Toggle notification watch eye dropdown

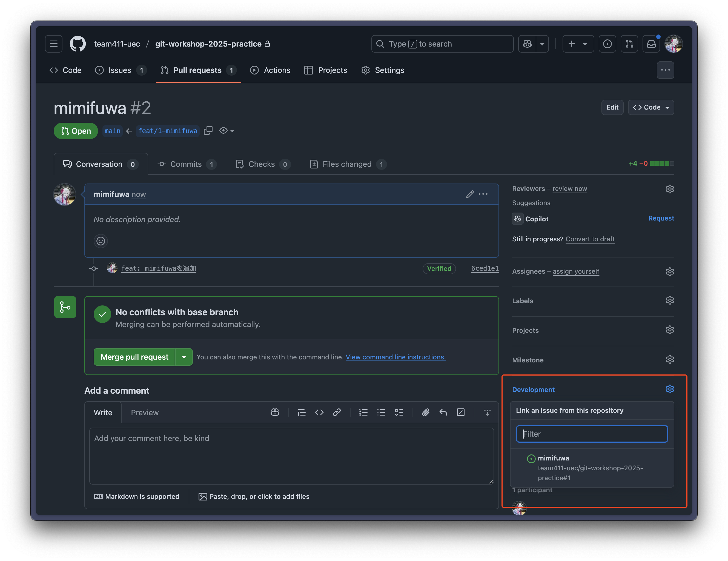pos(227,131)
